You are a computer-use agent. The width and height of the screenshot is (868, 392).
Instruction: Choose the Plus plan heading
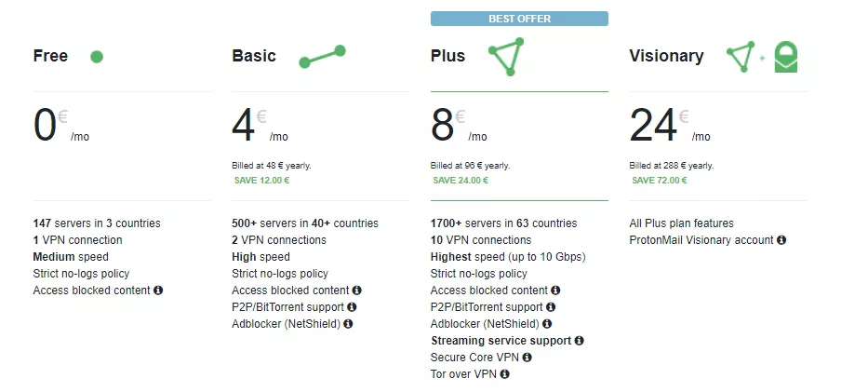(x=447, y=56)
